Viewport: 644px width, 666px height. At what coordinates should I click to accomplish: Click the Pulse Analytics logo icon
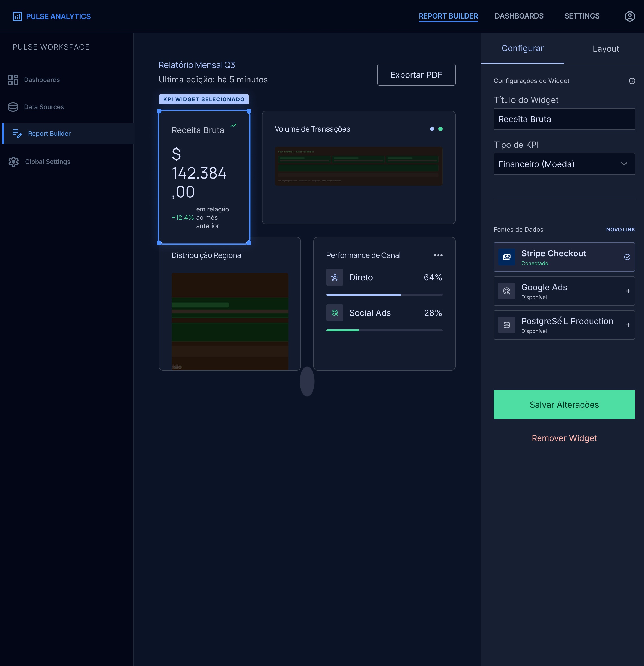click(x=17, y=16)
